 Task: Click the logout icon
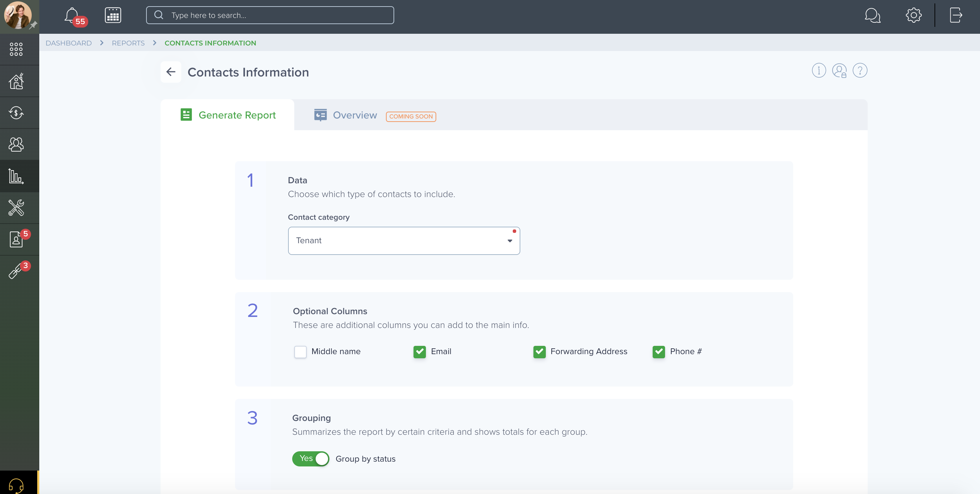click(956, 15)
